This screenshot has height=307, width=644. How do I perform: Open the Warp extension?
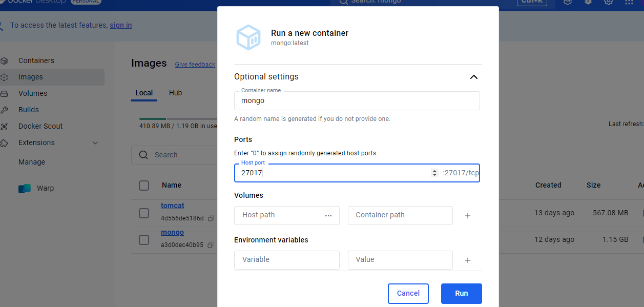click(x=45, y=188)
